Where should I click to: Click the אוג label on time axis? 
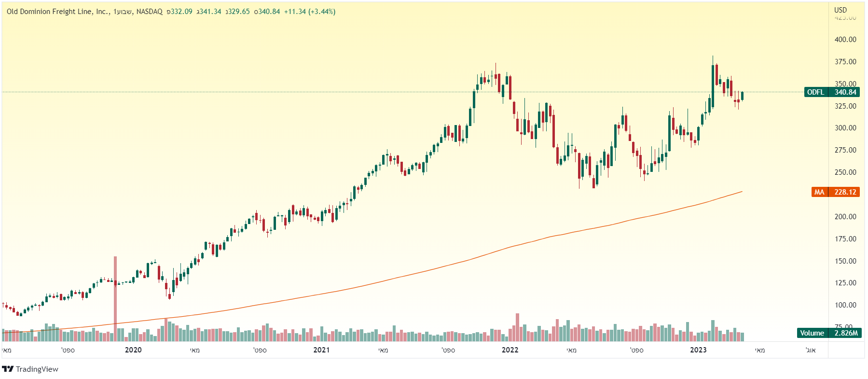point(811,350)
